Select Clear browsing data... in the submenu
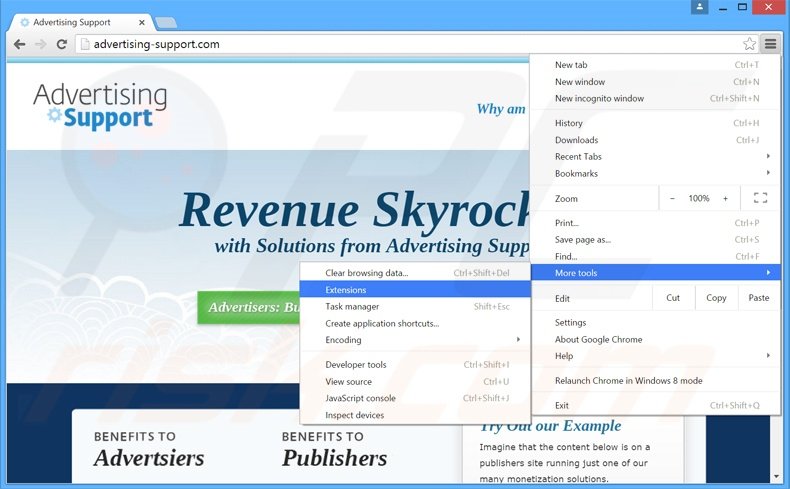Image resolution: width=790 pixels, height=489 pixels. point(415,273)
